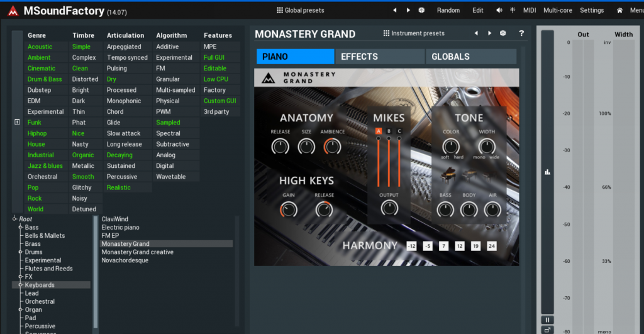Click the Anatomy SIZE knob

(306, 147)
